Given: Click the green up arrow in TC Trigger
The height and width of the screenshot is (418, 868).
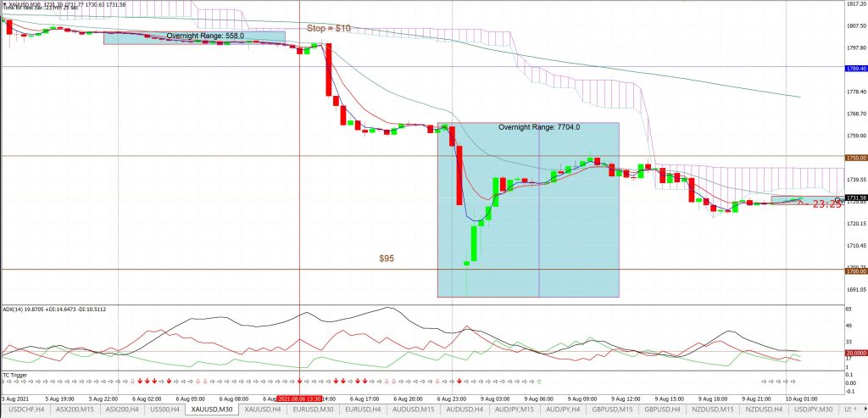Looking at the screenshot, I should pyautogui.click(x=539, y=381).
